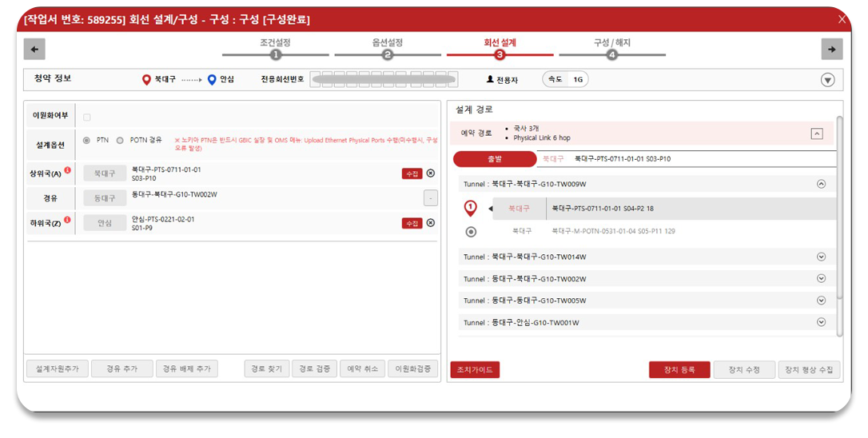The image size is (868, 438).
Task: Click the 조치가이드 button
Action: [475, 370]
